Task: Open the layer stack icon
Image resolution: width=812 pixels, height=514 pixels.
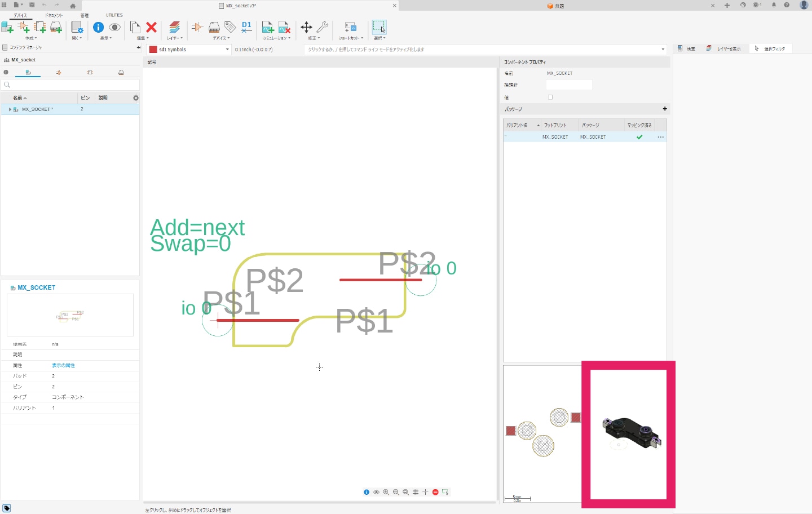Action: click(174, 27)
